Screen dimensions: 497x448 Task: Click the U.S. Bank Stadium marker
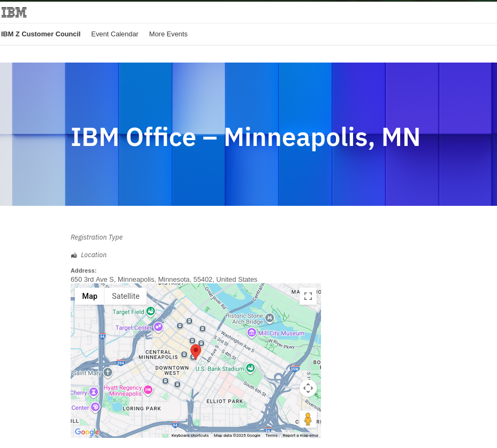[250, 368]
